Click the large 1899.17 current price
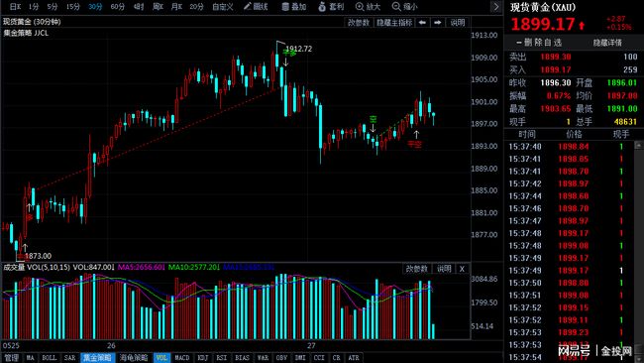 543,24
